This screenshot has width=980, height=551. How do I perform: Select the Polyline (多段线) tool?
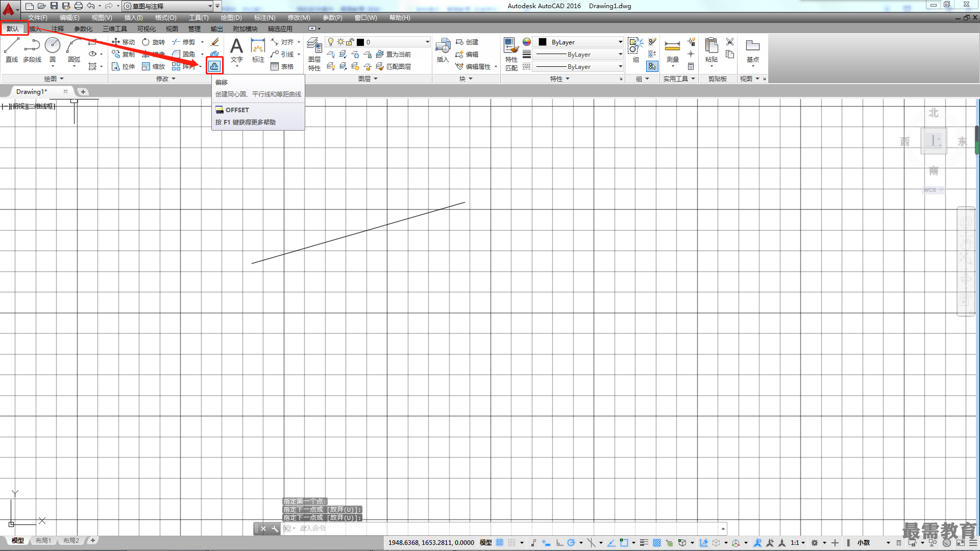tap(32, 50)
